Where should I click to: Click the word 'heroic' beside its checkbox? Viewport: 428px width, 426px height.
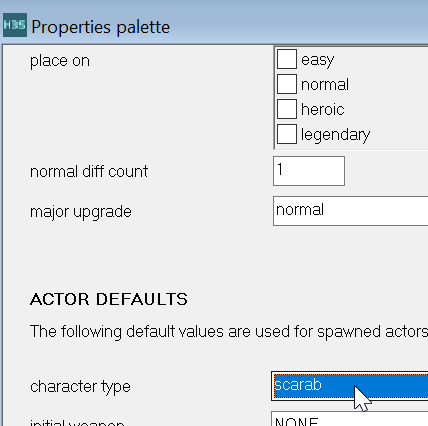pyautogui.click(x=322, y=109)
